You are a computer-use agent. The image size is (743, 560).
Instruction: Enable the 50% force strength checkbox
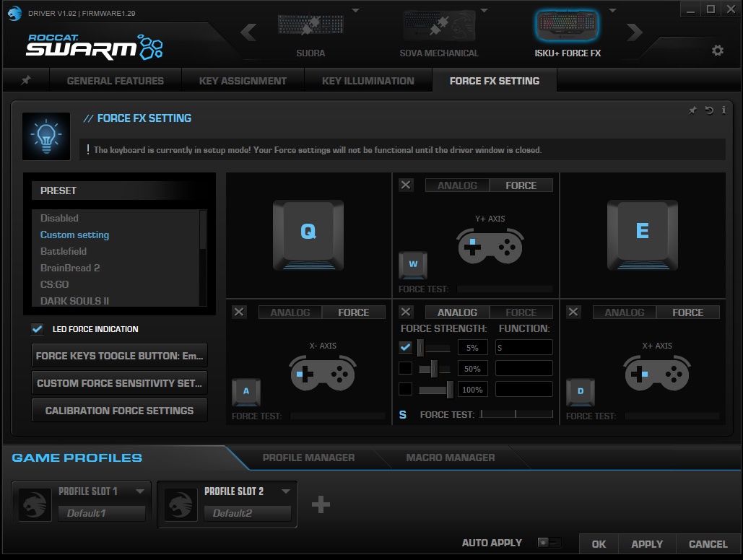pyautogui.click(x=405, y=368)
